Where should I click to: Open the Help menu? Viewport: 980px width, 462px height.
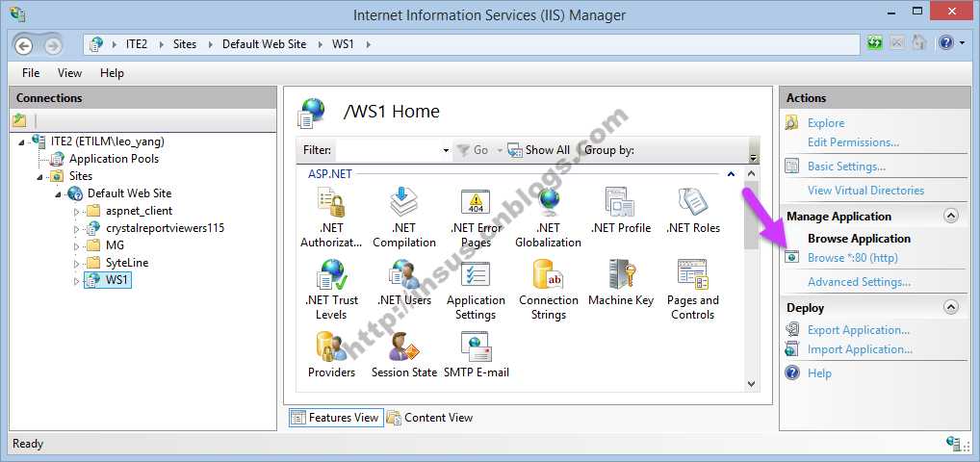point(112,73)
